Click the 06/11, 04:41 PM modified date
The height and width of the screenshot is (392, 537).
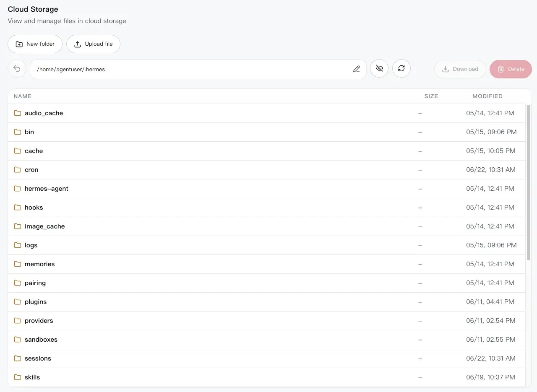[x=491, y=302]
